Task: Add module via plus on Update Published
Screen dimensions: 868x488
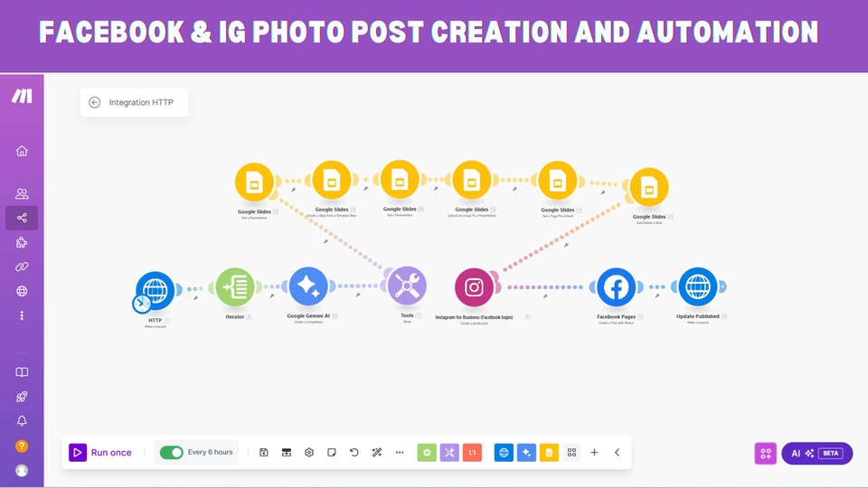Action: point(723,286)
